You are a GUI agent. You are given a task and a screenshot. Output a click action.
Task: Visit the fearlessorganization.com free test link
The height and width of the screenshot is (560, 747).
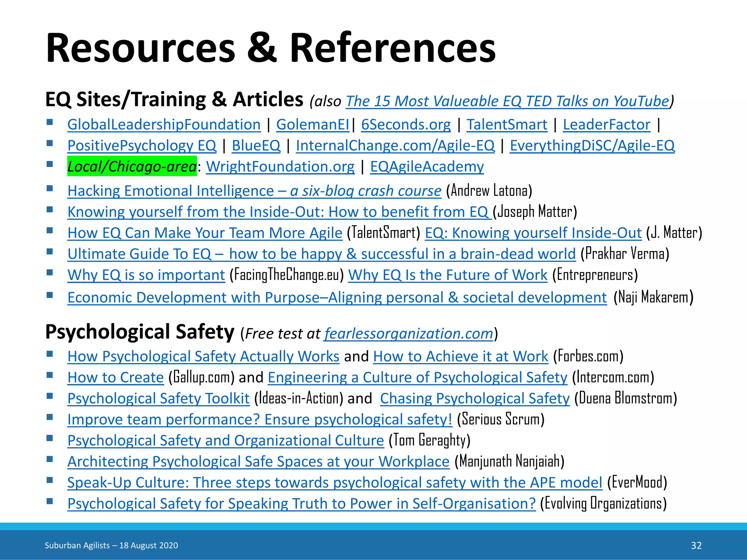pos(409,334)
